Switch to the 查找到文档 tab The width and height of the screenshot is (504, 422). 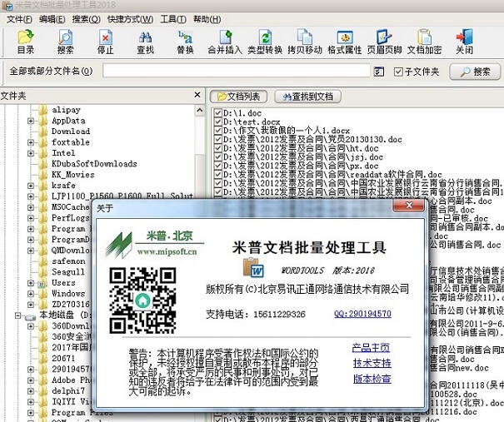click(307, 97)
